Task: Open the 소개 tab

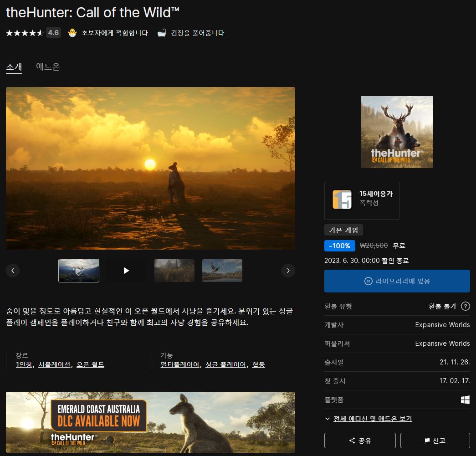Action: pos(14,67)
